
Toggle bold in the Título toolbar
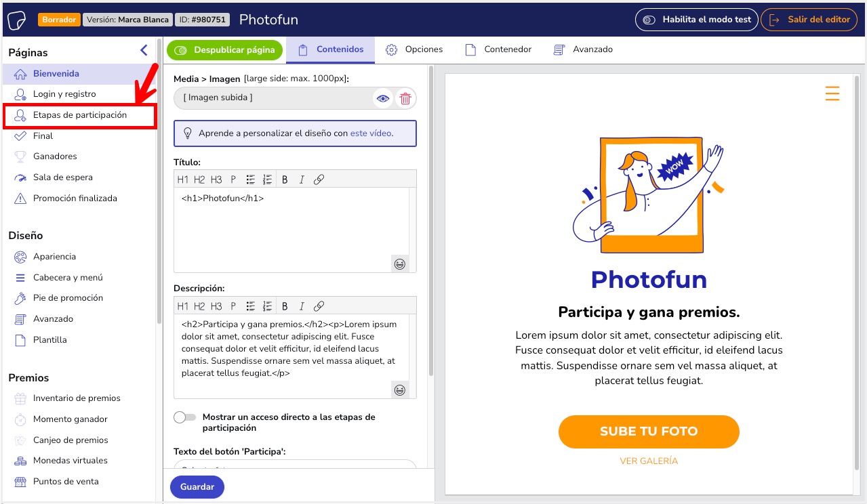285,180
